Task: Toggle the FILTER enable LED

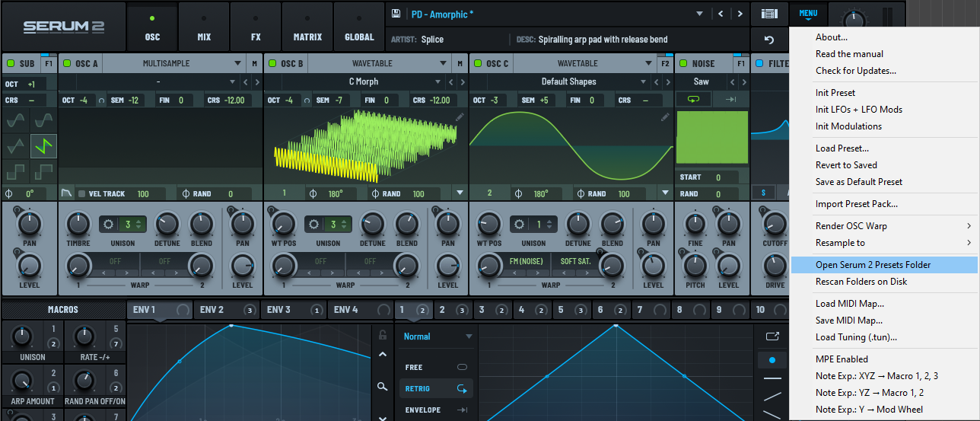Action: tap(759, 64)
